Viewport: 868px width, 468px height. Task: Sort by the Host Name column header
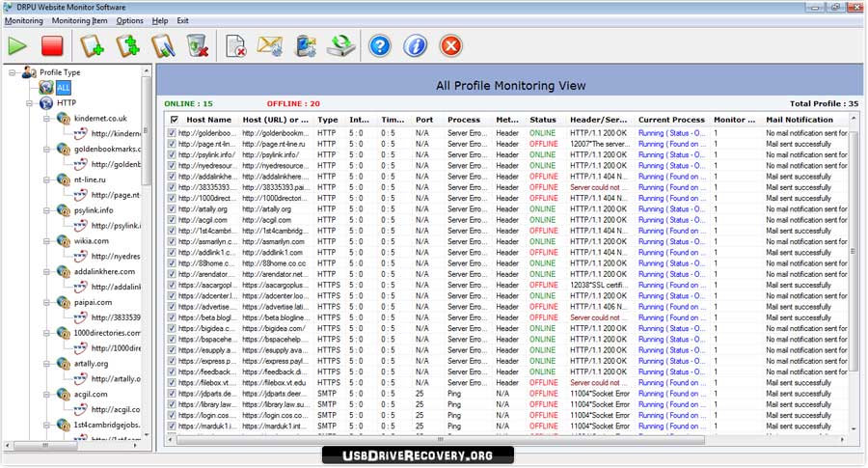(x=208, y=120)
